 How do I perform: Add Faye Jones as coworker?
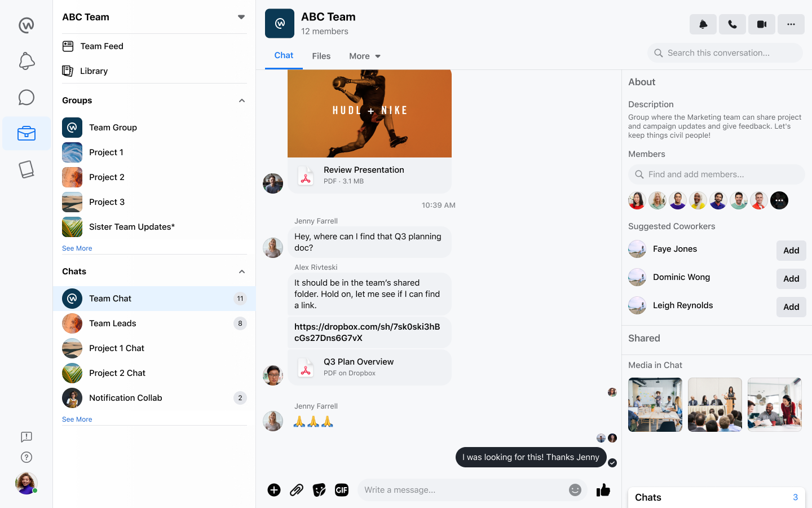(x=791, y=251)
